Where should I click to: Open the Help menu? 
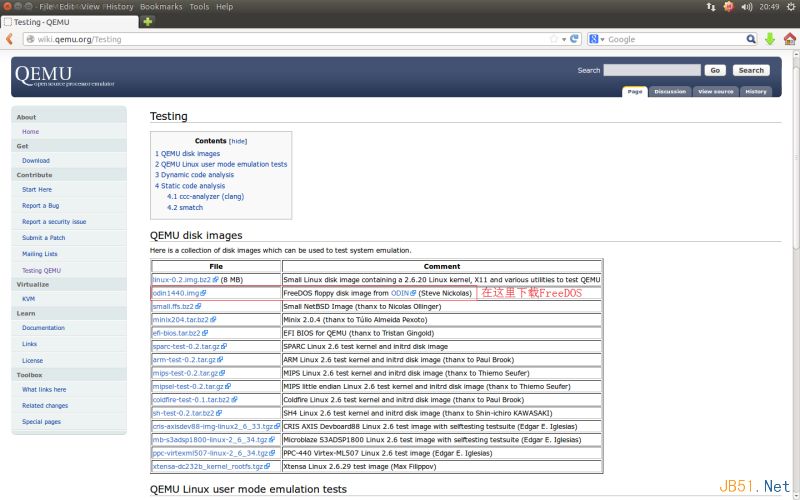[x=224, y=7]
